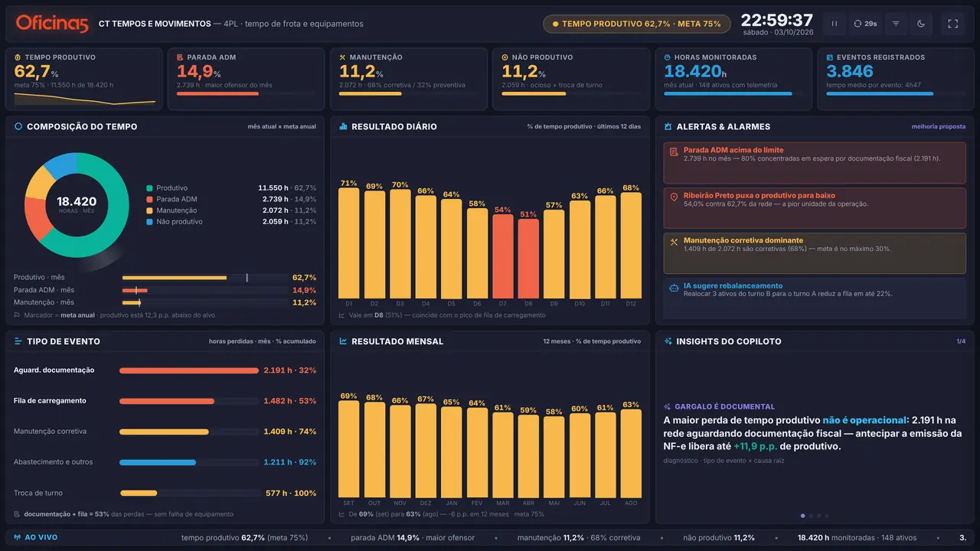This screenshot has width=980, height=551.
Task: Click the ABR 59% bar in Resultado Mensal
Action: point(528,456)
